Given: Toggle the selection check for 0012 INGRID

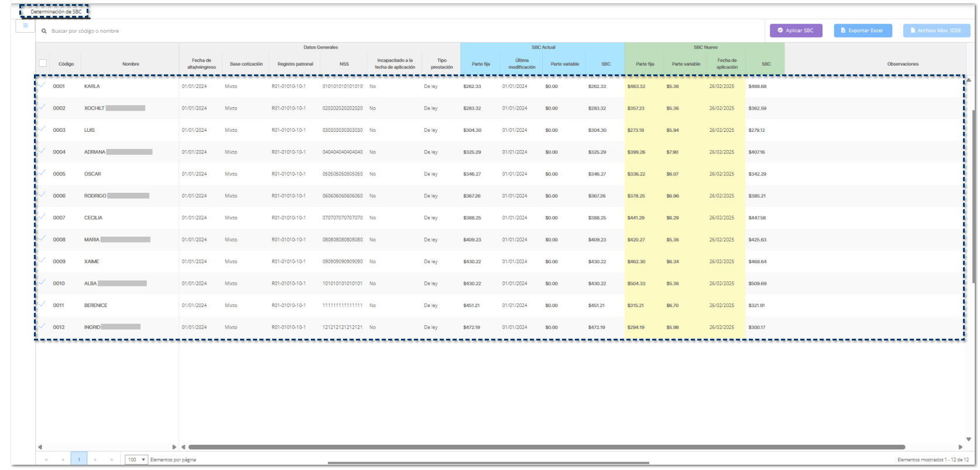Looking at the screenshot, I should 42,326.
